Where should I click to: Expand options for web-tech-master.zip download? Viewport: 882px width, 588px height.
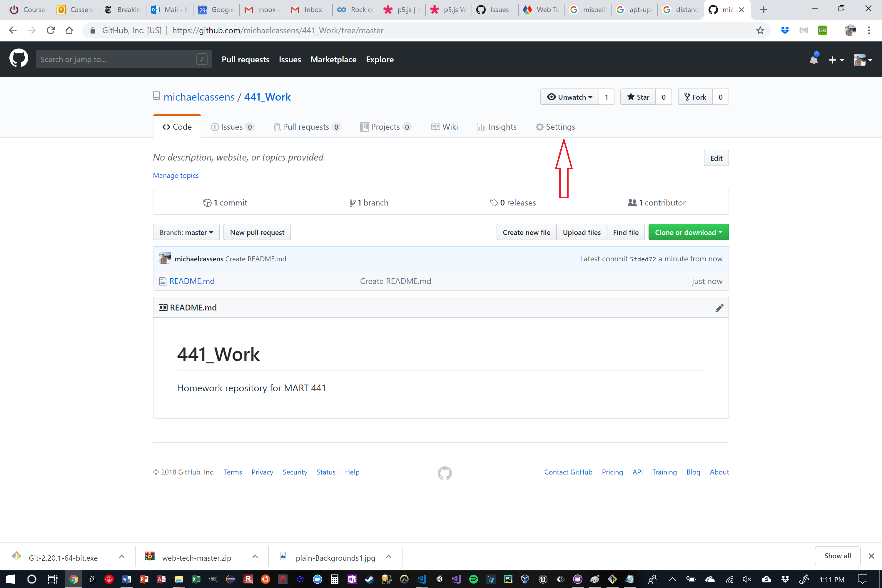click(x=255, y=557)
